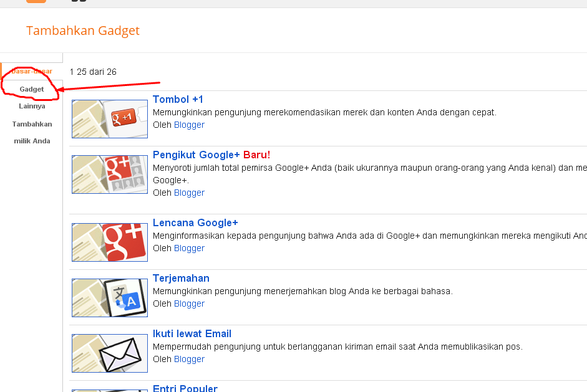This screenshot has height=392, width=587.
Task: Click the Terjemahan description about menerjemahkan blog
Action: 303,292
